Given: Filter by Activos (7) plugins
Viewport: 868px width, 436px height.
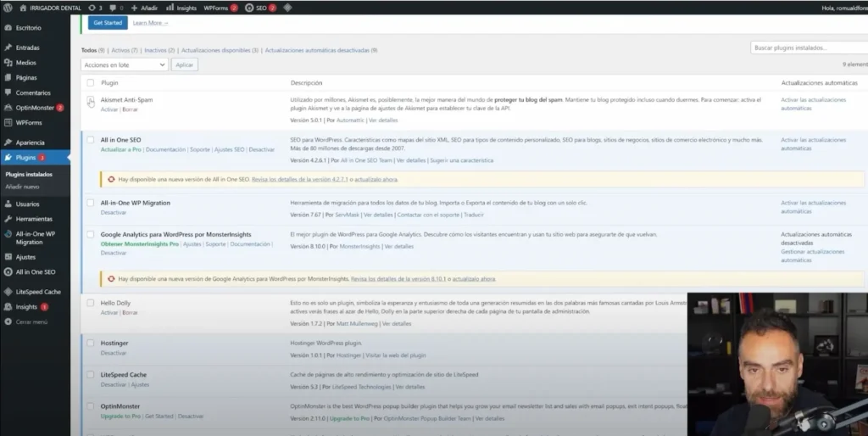Looking at the screenshot, I should (x=125, y=50).
